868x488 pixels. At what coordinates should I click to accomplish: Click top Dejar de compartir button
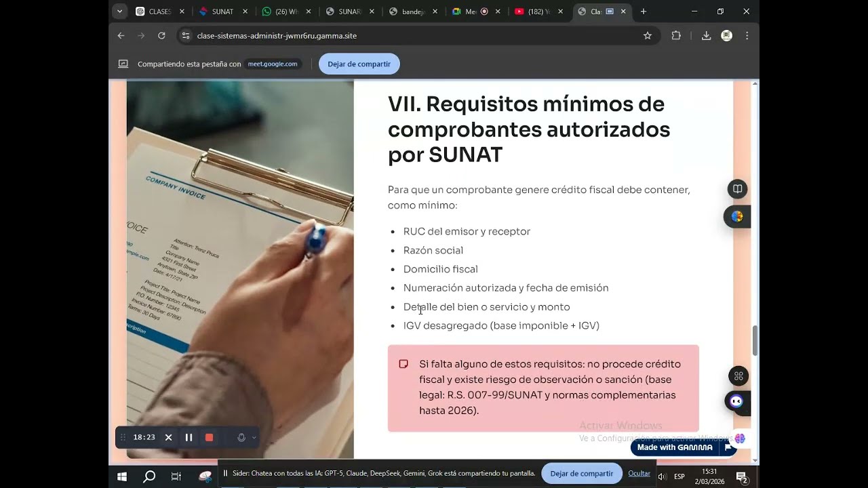point(359,64)
